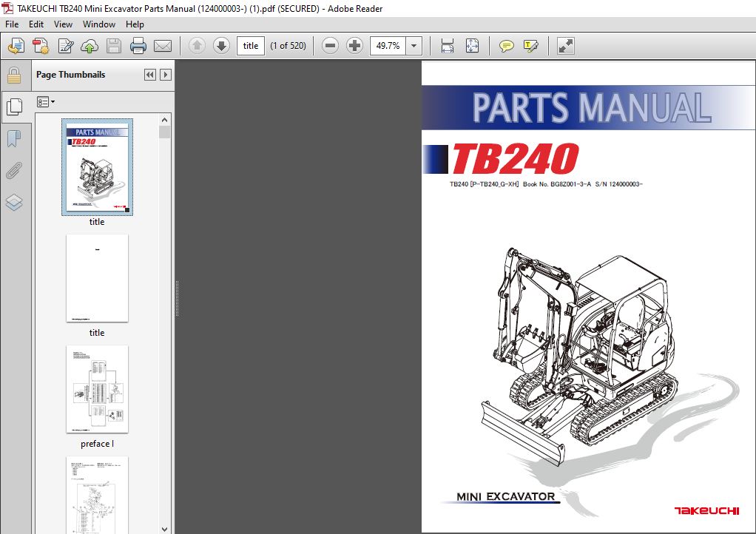The image size is (756, 534).
Task: Click the PARTS MANUAL banner heading
Action: (x=592, y=108)
